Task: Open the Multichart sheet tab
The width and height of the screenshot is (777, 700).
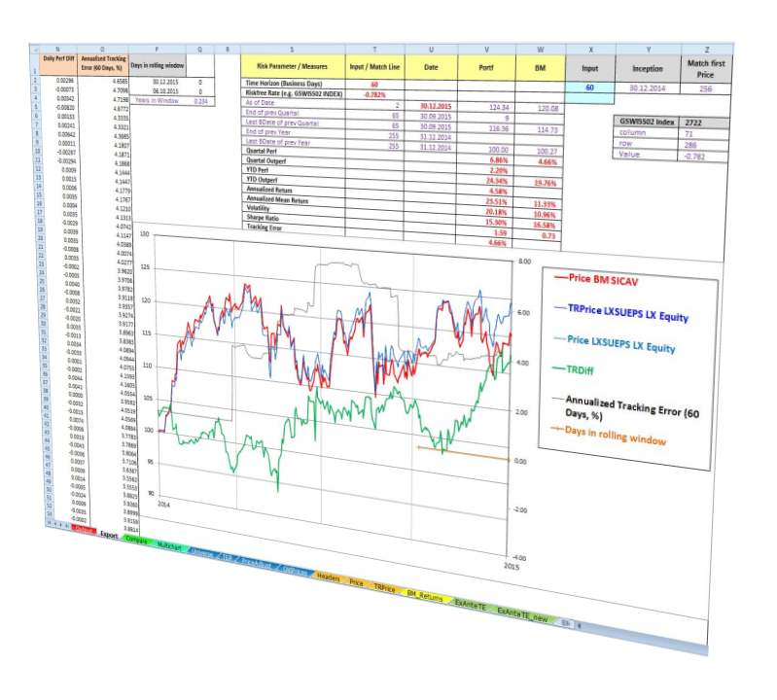Action: click(169, 546)
